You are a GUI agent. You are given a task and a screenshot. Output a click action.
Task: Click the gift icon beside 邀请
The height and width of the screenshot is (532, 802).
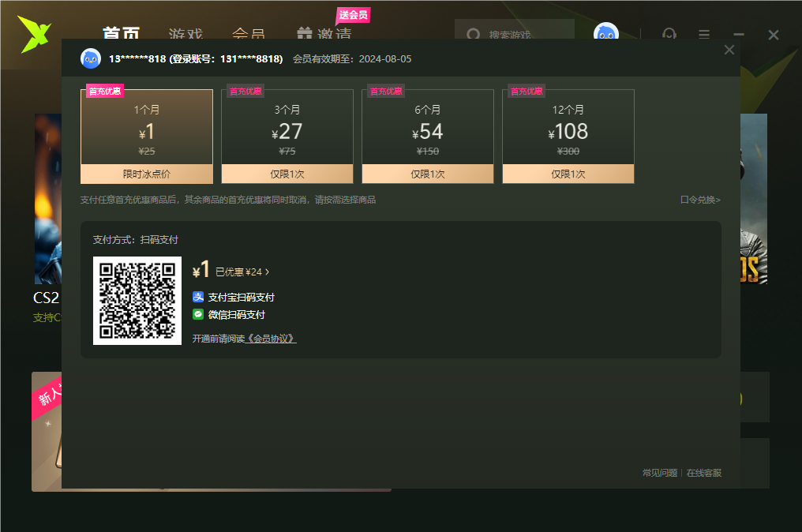[x=305, y=33]
